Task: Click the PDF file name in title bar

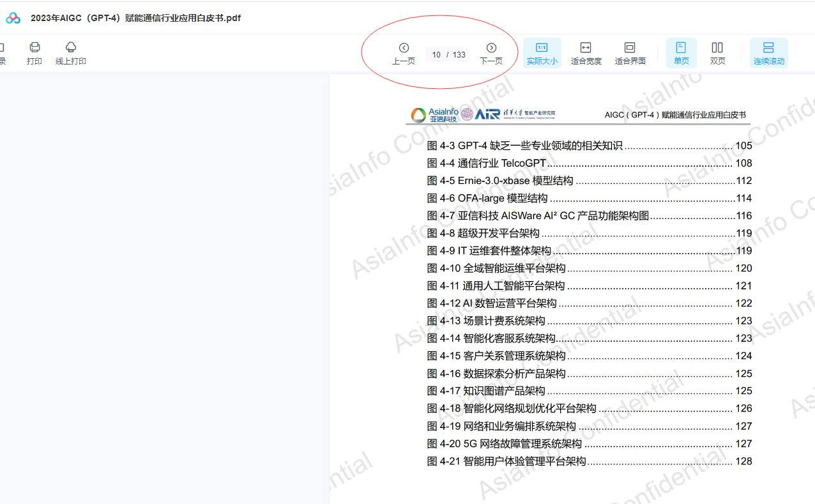Action: (x=135, y=19)
